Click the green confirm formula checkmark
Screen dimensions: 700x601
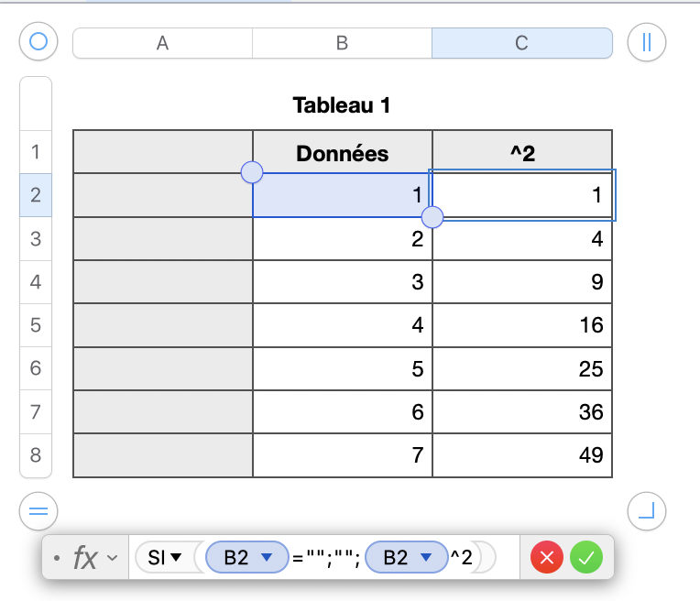(586, 557)
